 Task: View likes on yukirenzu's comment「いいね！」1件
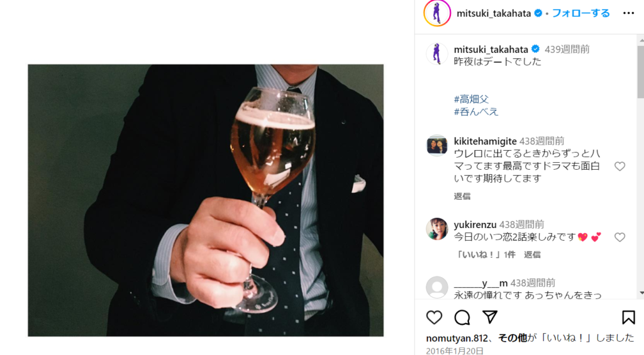485,254
